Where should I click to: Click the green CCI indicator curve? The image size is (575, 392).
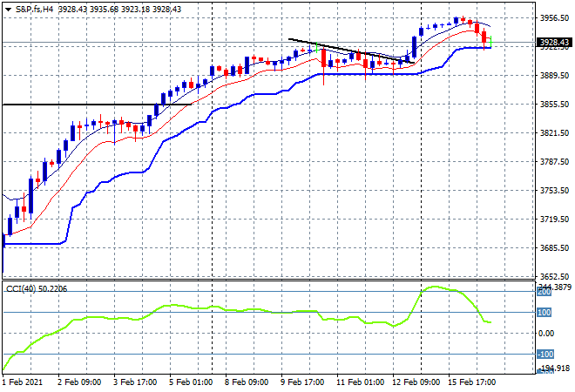coord(174,306)
